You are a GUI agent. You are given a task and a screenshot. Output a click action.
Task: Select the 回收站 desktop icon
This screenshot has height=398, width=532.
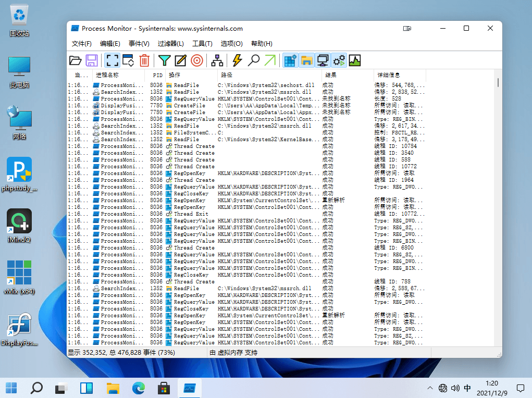(19, 20)
